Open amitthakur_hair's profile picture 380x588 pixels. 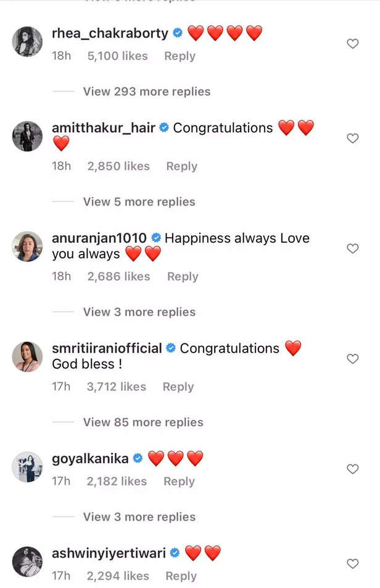coord(28,136)
